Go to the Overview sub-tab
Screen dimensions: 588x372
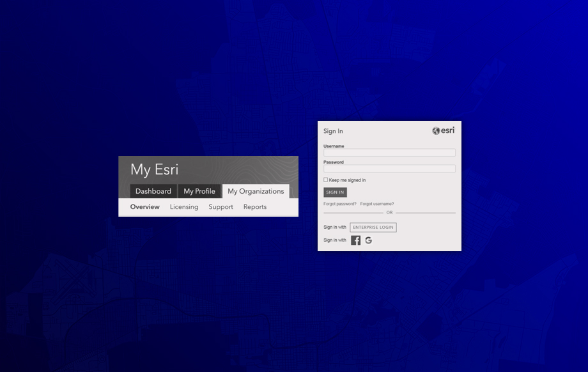click(x=145, y=207)
